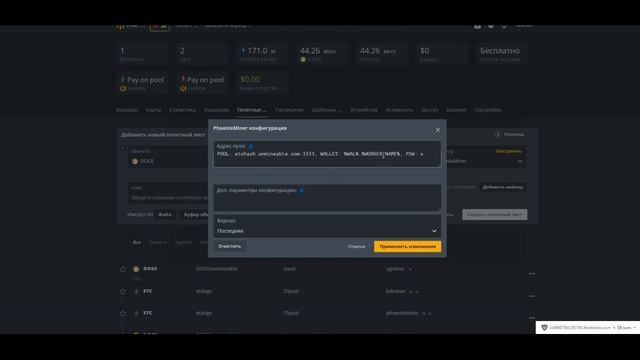This screenshot has height=360, width=640.
Task: Click the shield icon in bottom-right popup
Action: [544, 327]
